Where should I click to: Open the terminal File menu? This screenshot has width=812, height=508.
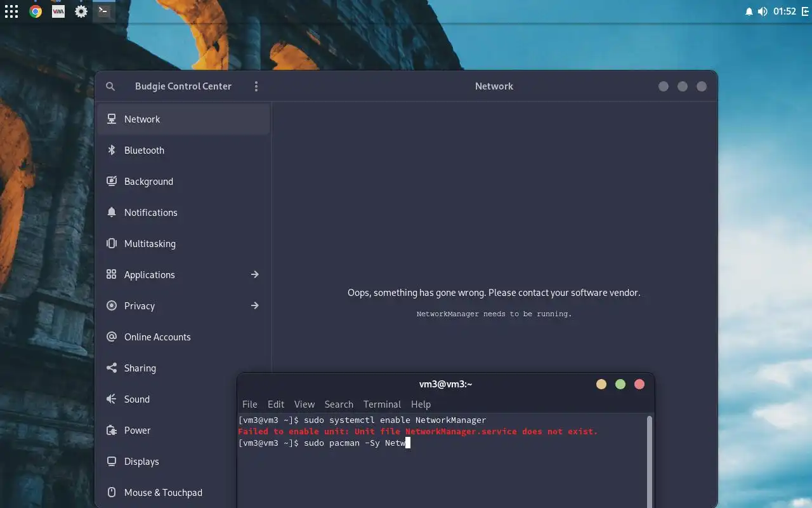250,404
